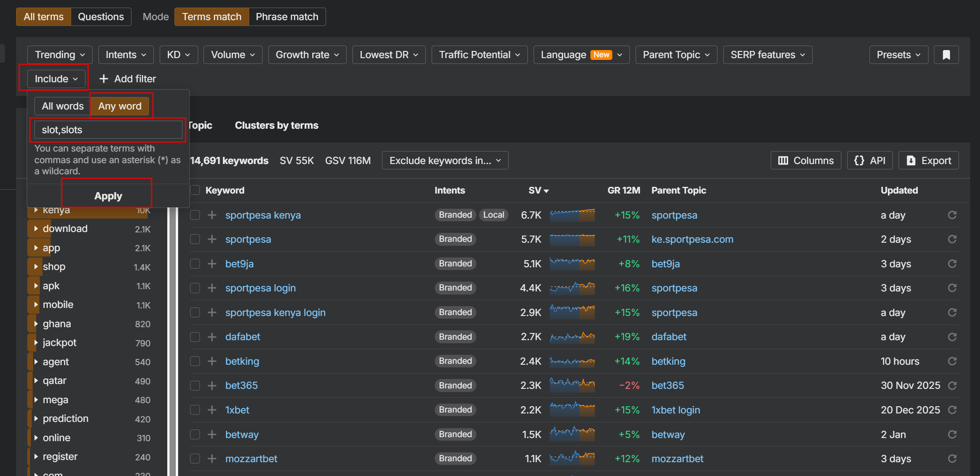980x476 pixels.
Task: Open the Growth rate filter dropdown
Action: pyautogui.click(x=307, y=55)
